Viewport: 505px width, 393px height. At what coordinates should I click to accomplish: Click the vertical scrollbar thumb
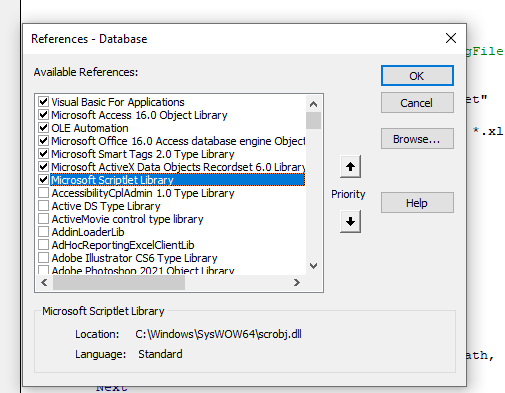313,120
